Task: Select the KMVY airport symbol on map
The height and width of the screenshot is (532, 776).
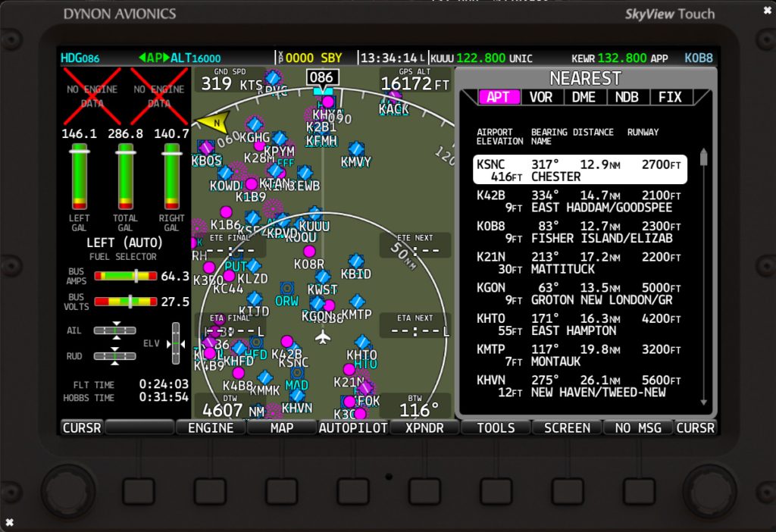Action: [356, 149]
